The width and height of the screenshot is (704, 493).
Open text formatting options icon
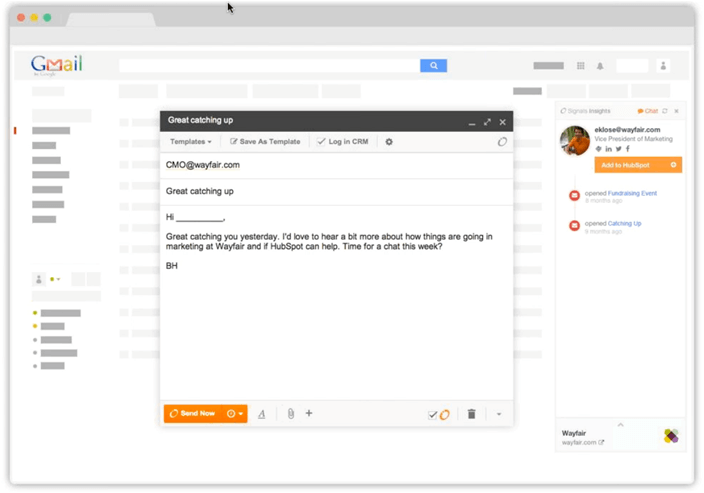(262, 414)
